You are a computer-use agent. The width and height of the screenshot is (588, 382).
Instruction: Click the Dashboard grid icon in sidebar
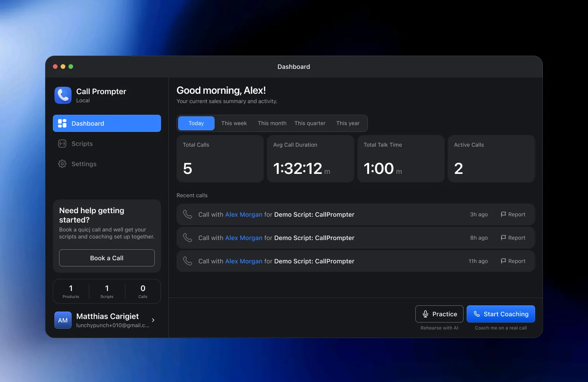click(x=62, y=123)
